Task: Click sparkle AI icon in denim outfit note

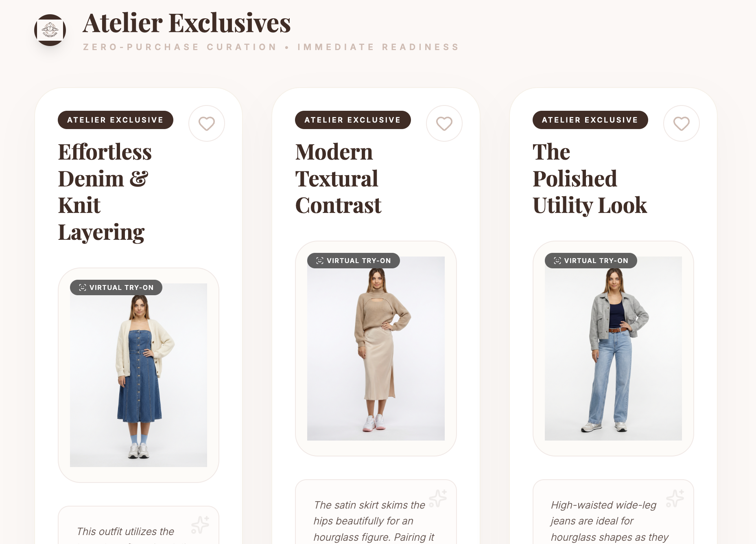Action: click(x=200, y=525)
